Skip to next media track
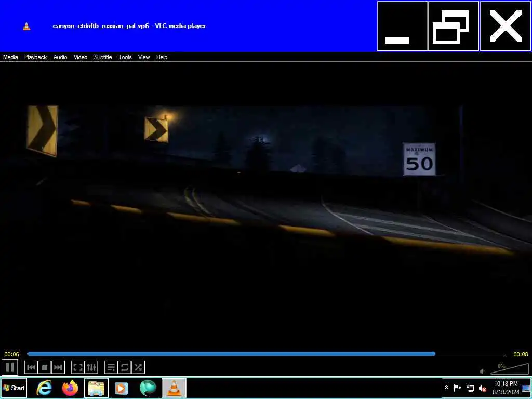Screen dimensions: 532x399 tap(58, 367)
